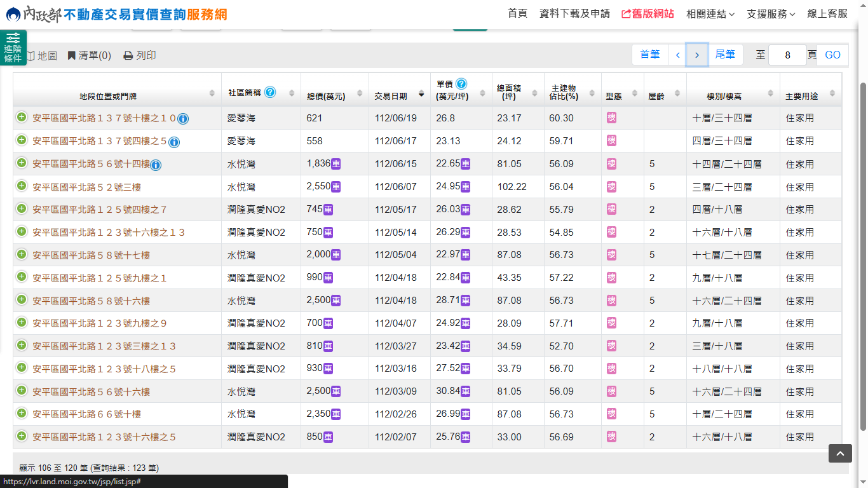This screenshot has width=868, height=488.
Task: Click the scroll-to-top arrow button
Action: (839, 453)
